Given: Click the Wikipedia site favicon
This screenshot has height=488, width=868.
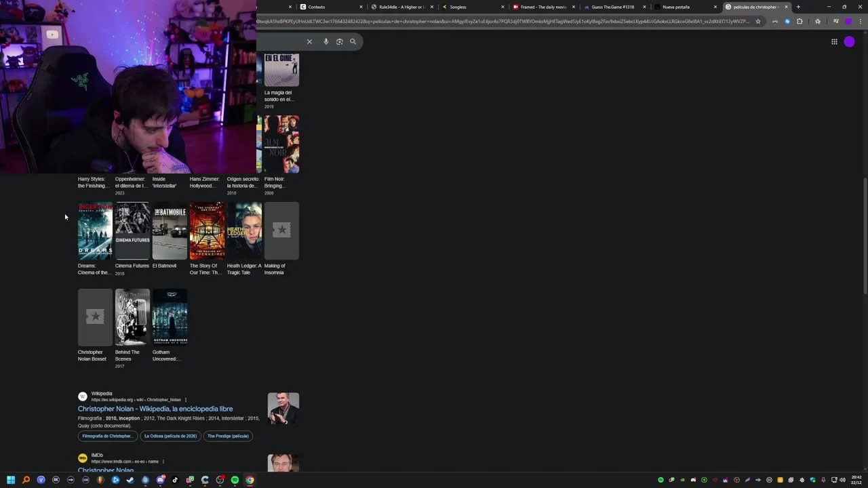Looking at the screenshot, I should click(83, 396).
